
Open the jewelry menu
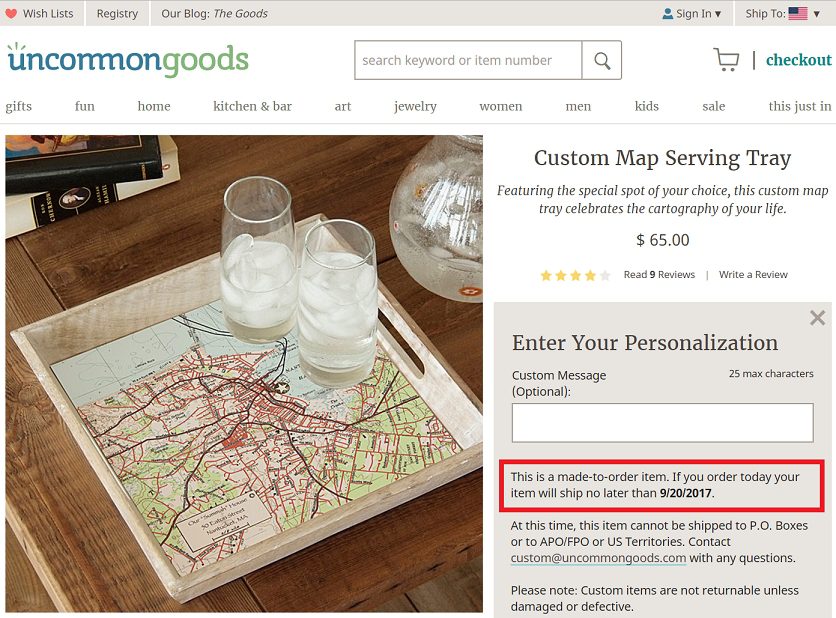[415, 107]
